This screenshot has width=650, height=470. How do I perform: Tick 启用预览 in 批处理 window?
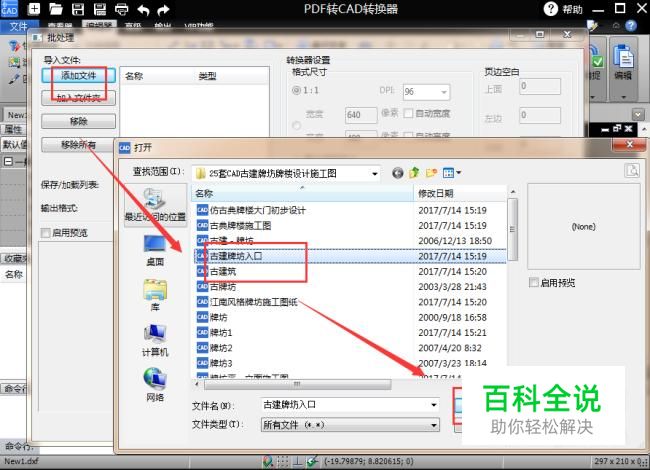tap(46, 233)
